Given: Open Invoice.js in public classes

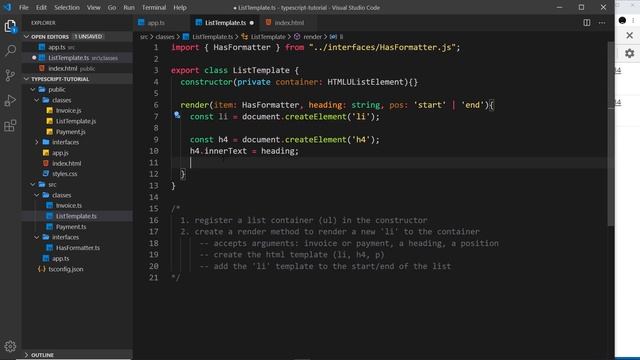Looking at the screenshot, I should 78,111.
